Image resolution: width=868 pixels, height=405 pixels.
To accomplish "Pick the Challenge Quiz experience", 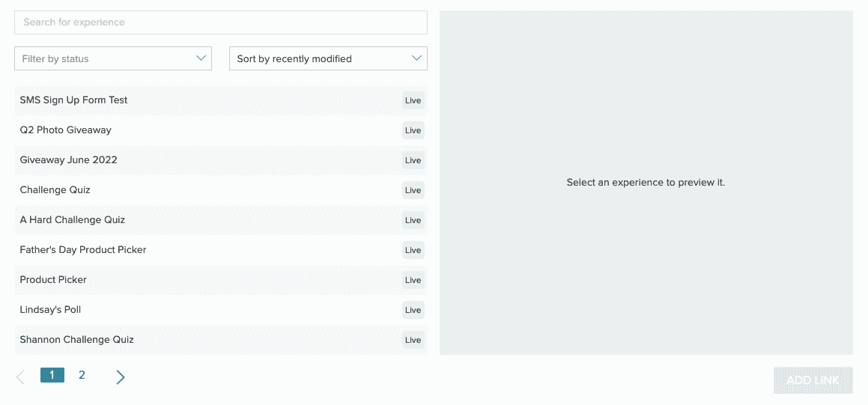I will [x=55, y=190].
